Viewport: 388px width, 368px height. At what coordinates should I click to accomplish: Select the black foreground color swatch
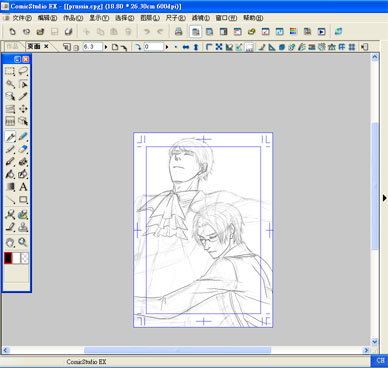[8, 258]
